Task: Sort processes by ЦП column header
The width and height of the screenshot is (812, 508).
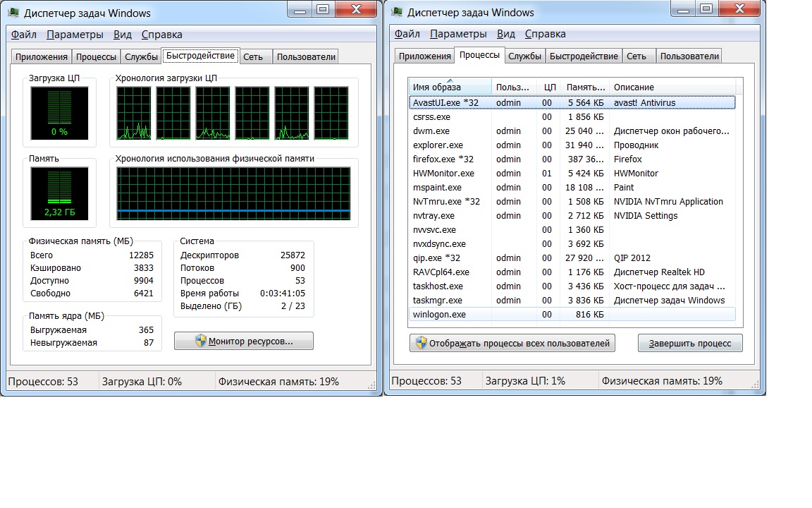Action: click(x=550, y=87)
